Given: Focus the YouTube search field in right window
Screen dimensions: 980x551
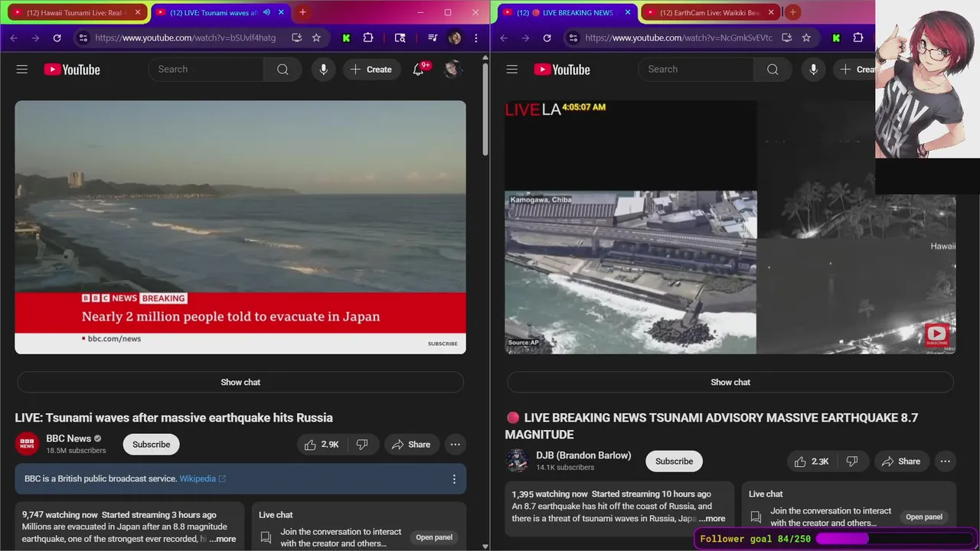Looking at the screenshot, I should pyautogui.click(x=696, y=70).
